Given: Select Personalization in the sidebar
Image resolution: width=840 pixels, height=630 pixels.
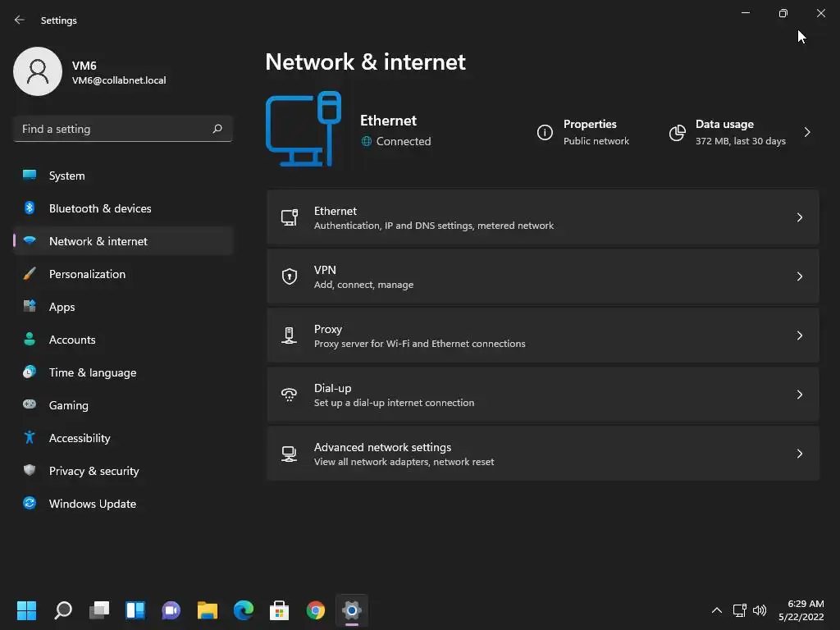Looking at the screenshot, I should point(87,274).
